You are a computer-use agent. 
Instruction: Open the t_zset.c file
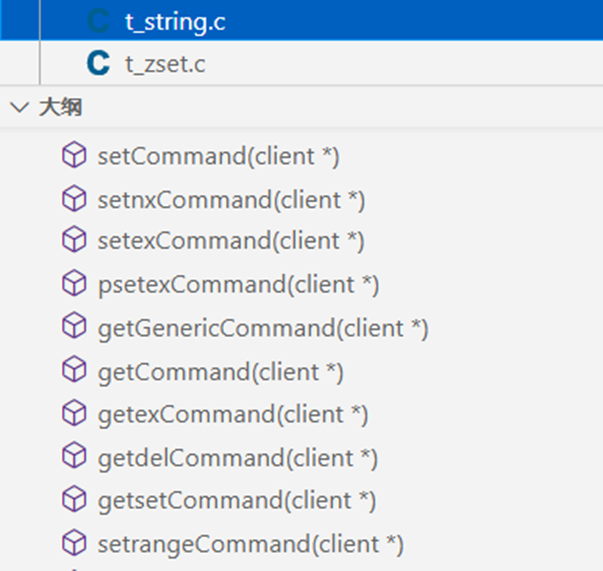(x=164, y=64)
